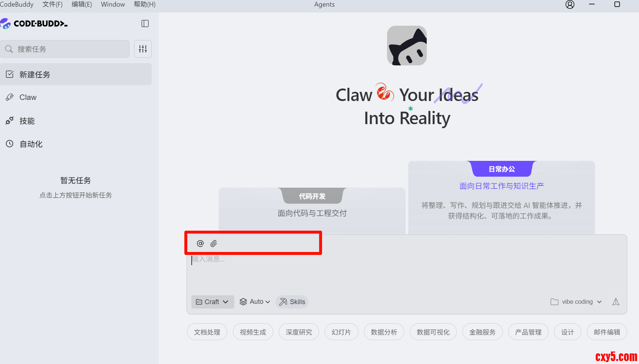Image resolution: width=639 pixels, height=364 pixels.
Task: Collapse sidebar using the panel toggle icon
Action: (145, 24)
